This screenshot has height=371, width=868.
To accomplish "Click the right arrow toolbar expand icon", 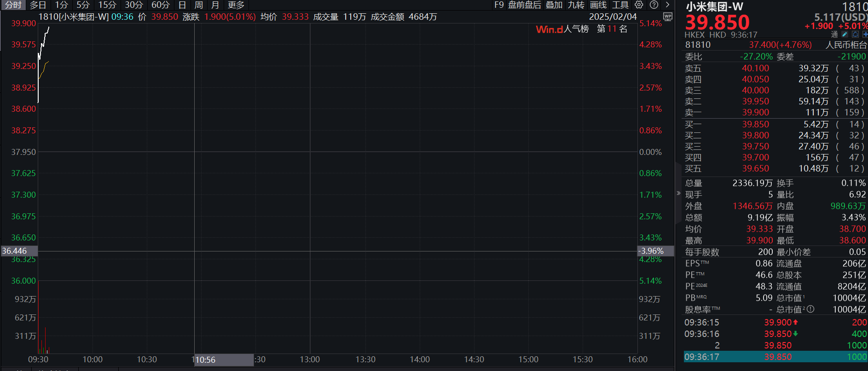I will point(668,5).
